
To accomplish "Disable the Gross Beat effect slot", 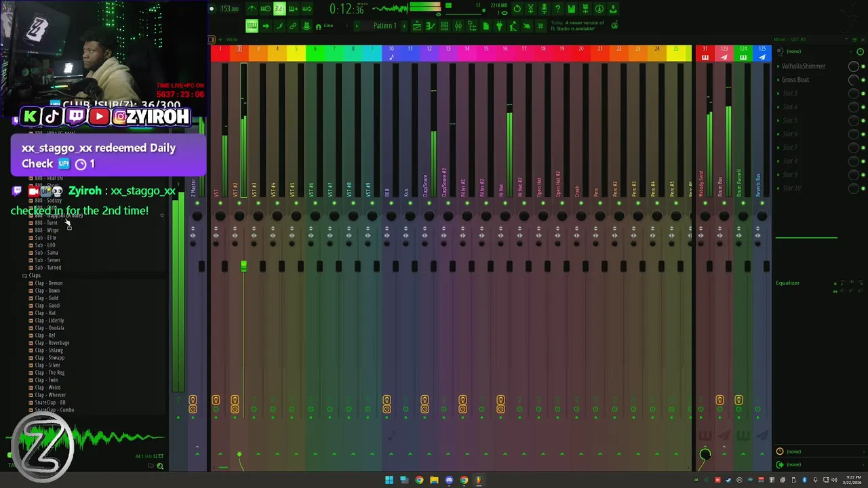I will point(863,79).
